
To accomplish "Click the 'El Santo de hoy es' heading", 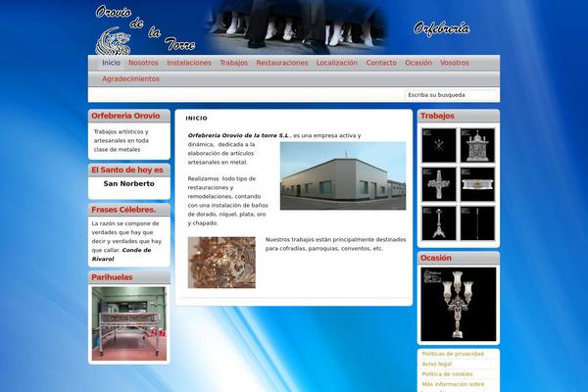I will tap(127, 170).
